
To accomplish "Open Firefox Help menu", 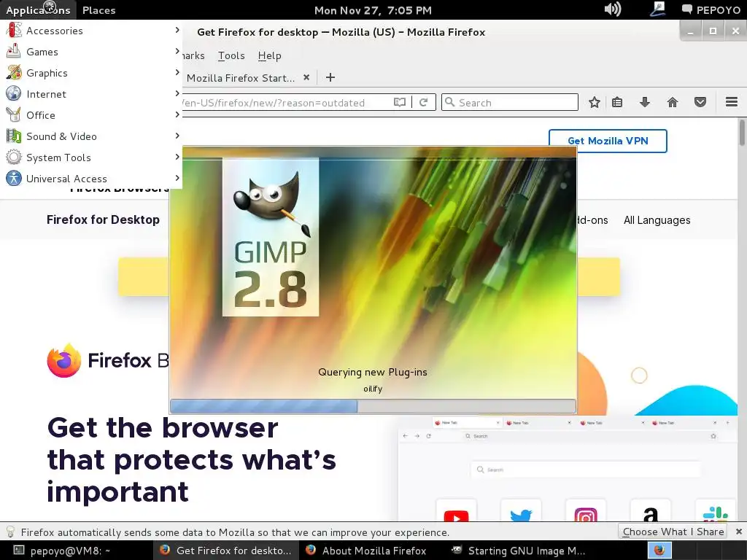I will coord(270,55).
